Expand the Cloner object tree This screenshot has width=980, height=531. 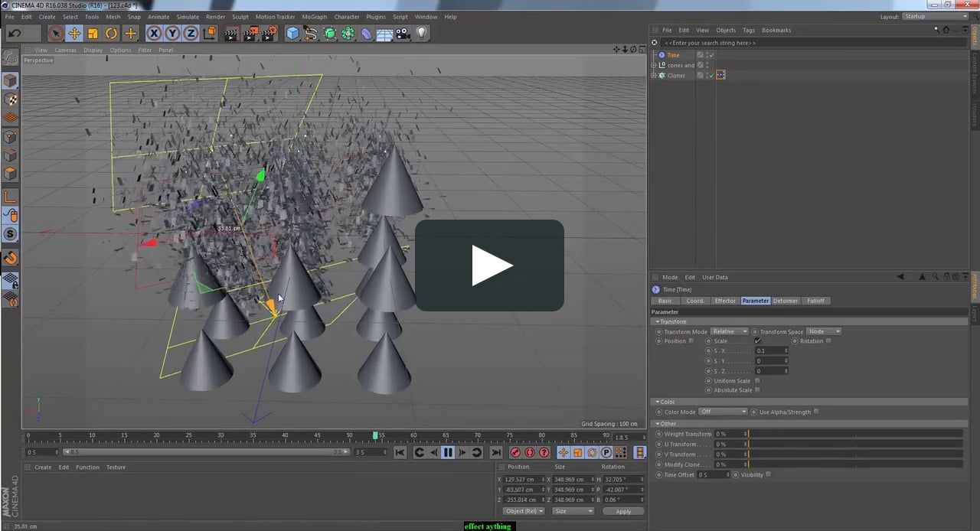click(x=654, y=76)
